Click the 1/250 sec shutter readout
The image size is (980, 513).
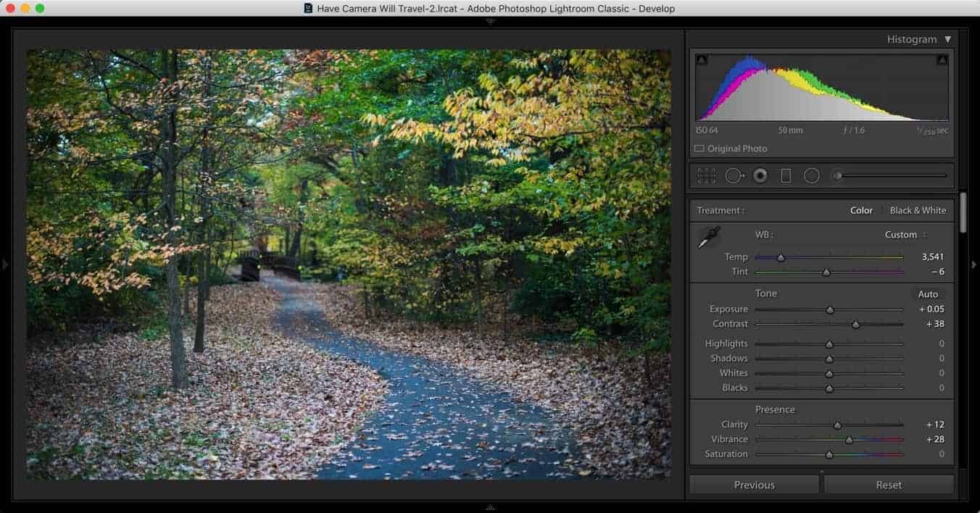click(x=932, y=130)
